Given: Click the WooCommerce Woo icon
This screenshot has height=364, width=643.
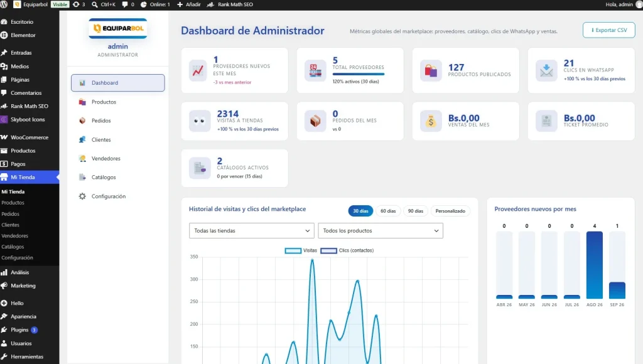Looking at the screenshot, I should [4, 137].
